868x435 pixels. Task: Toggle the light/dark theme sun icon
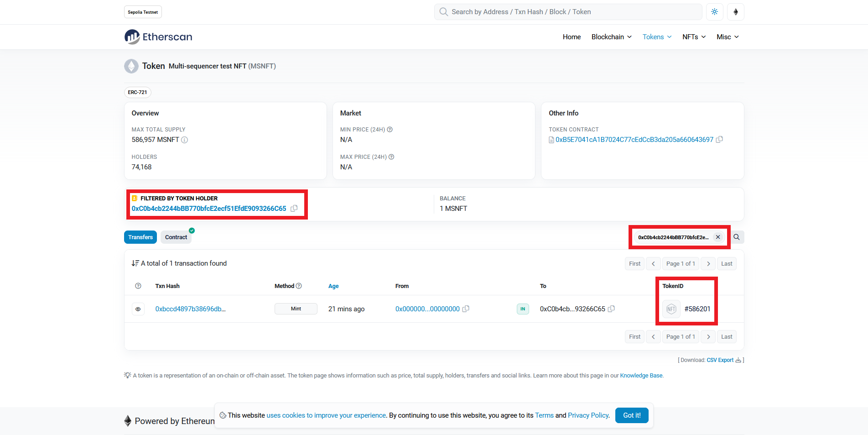[714, 12]
